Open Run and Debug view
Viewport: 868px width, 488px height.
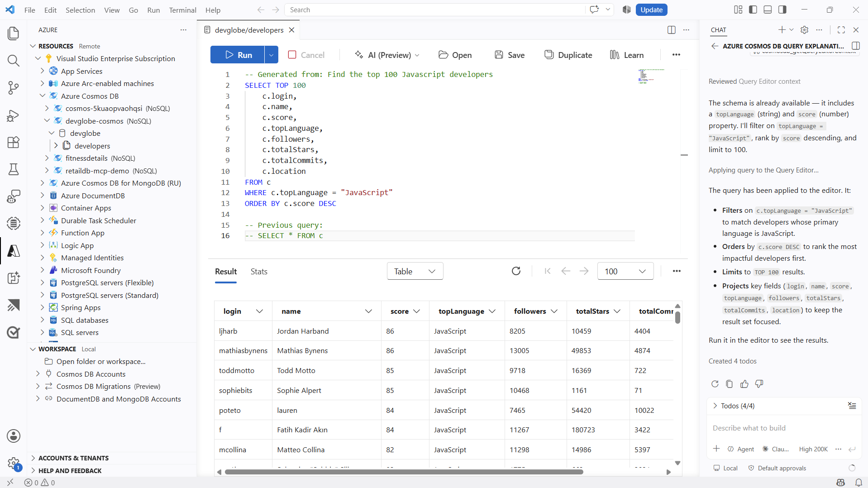pyautogui.click(x=14, y=115)
